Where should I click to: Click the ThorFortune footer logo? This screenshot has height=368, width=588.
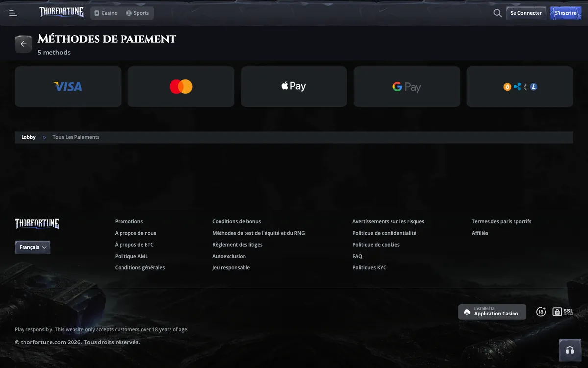[x=37, y=224]
